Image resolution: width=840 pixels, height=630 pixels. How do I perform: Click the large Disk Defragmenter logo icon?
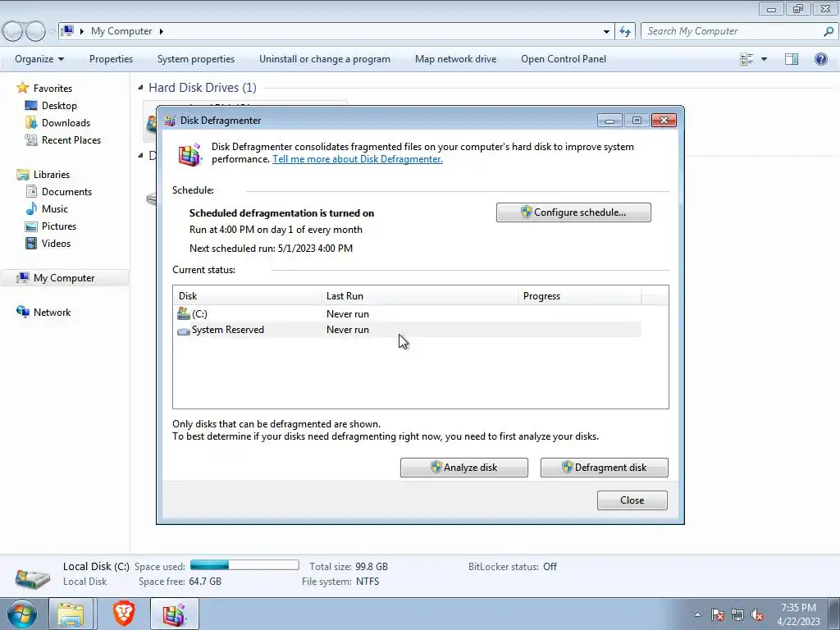tap(189, 155)
